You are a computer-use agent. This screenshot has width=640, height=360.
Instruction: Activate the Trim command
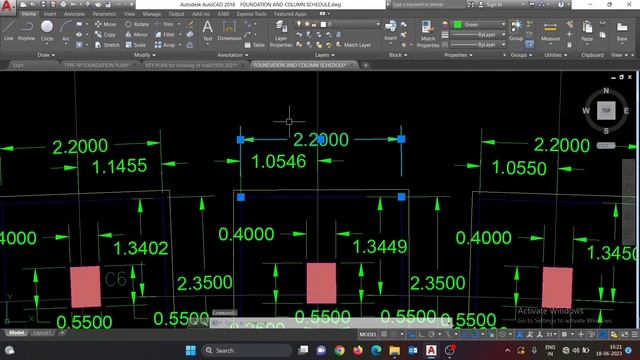pos(164,24)
